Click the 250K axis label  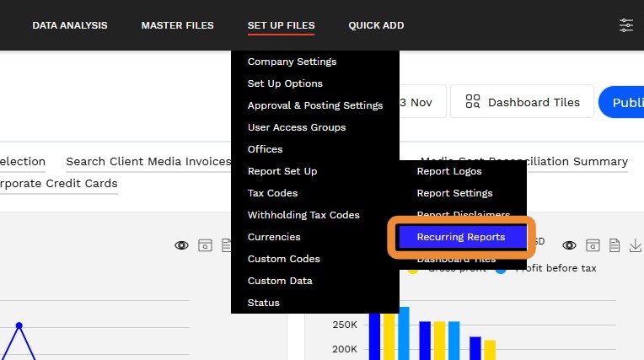(x=345, y=325)
